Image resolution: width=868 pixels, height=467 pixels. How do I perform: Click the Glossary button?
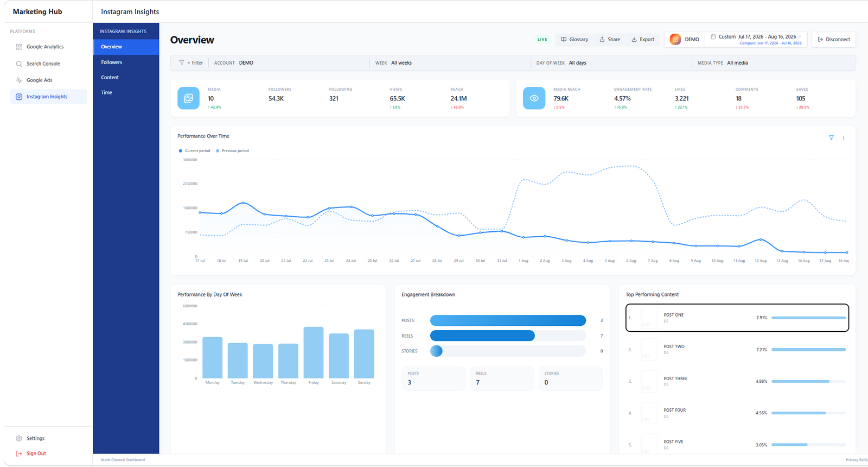tap(575, 39)
